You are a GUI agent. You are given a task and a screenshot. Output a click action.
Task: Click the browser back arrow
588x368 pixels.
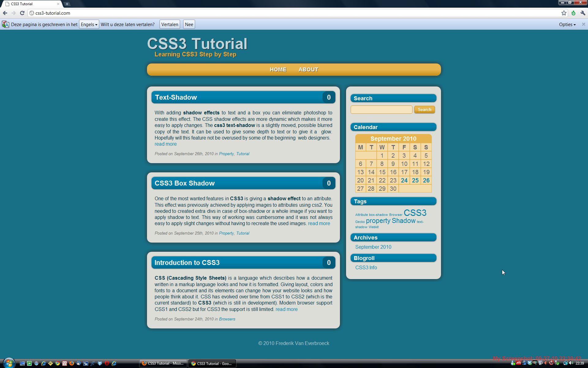click(5, 13)
